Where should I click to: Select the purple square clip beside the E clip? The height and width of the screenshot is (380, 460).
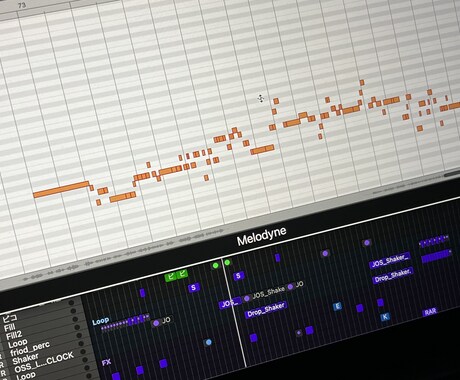[360, 308]
